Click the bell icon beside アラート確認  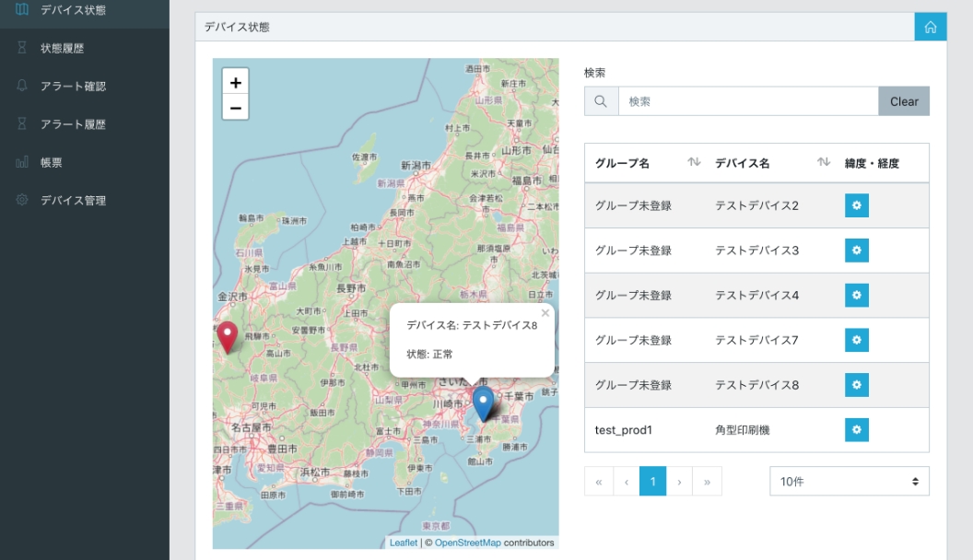[x=22, y=86]
